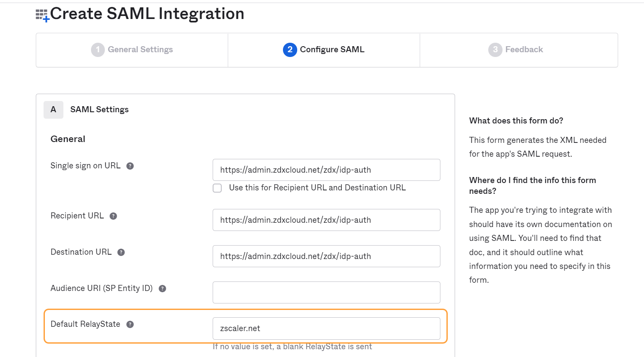Click the step 2 numbered circle icon
This screenshot has width=644, height=357.
290,50
